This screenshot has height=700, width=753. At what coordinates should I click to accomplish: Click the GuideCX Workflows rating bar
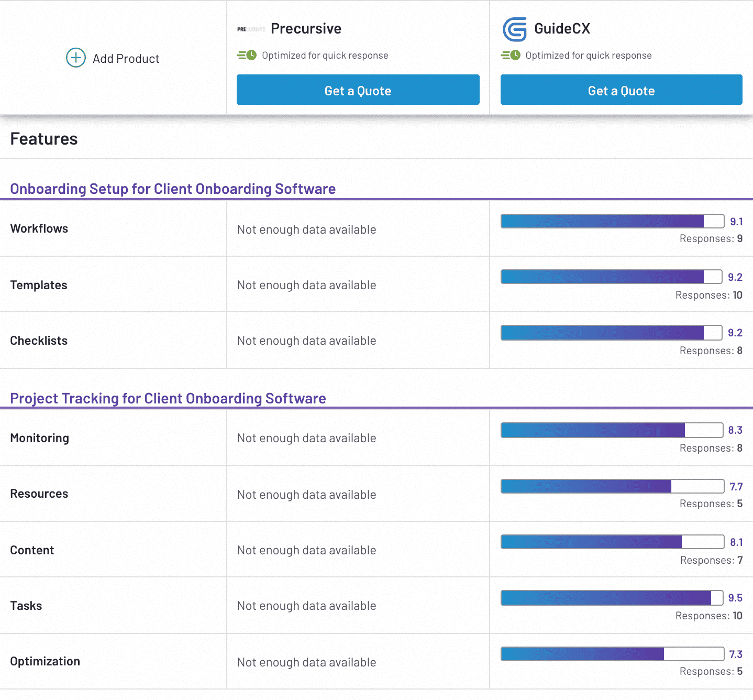pyautogui.click(x=612, y=221)
